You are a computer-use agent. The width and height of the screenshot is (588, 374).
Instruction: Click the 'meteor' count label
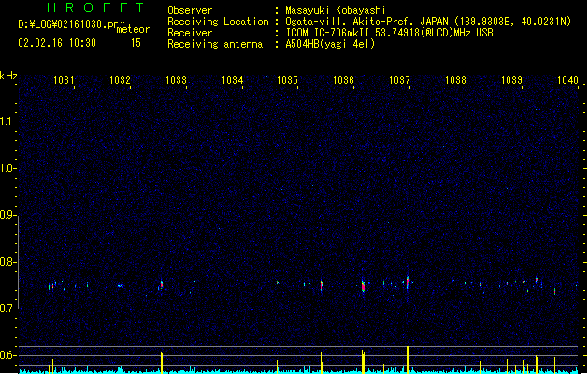pyautogui.click(x=133, y=29)
